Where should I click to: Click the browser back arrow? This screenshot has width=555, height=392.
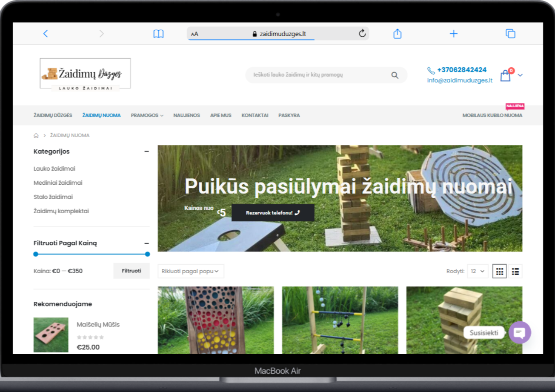(46, 34)
